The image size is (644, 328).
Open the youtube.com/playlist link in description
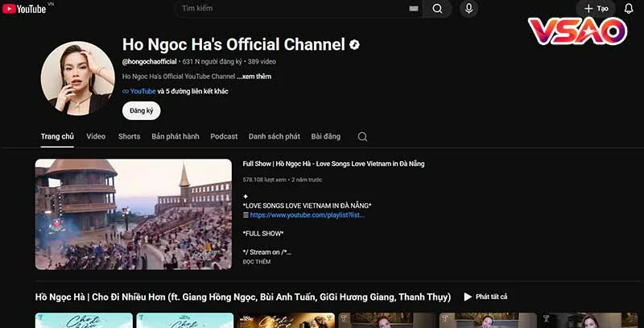coord(308,215)
